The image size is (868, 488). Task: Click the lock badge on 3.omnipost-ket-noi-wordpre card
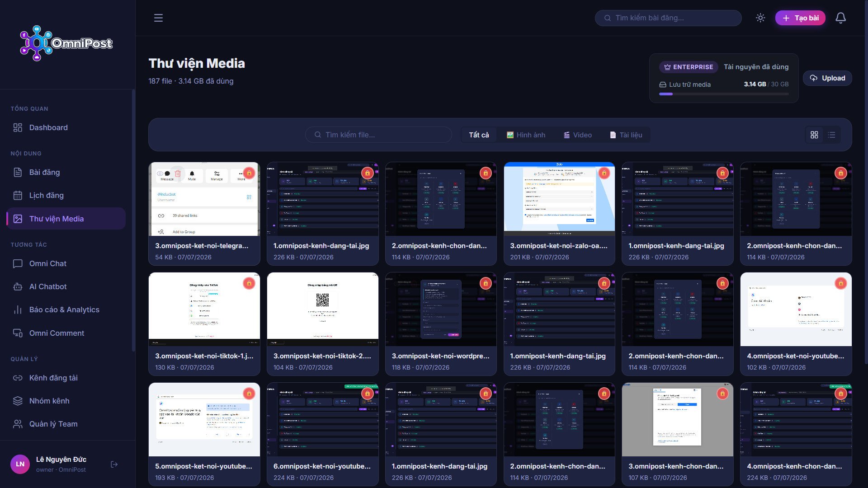click(486, 283)
